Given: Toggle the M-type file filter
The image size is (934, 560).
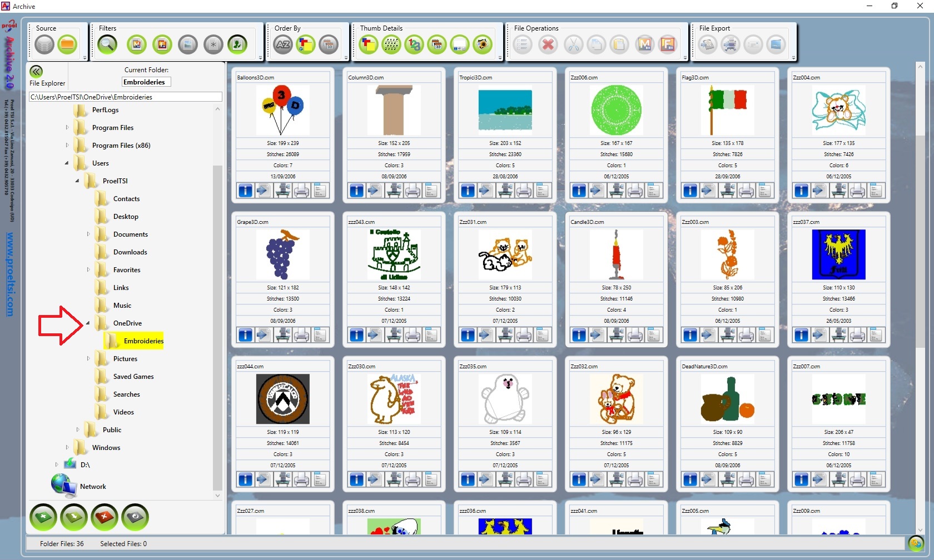Looking at the screenshot, I should [x=137, y=44].
